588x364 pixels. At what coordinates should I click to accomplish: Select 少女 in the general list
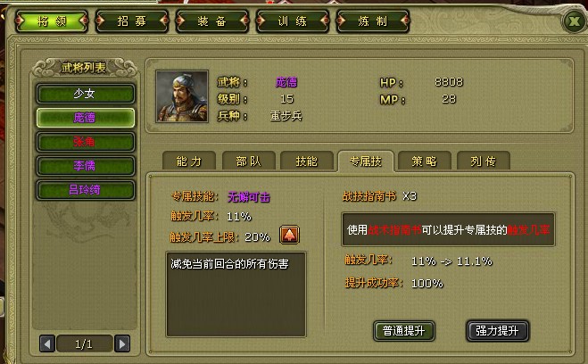click(x=85, y=94)
